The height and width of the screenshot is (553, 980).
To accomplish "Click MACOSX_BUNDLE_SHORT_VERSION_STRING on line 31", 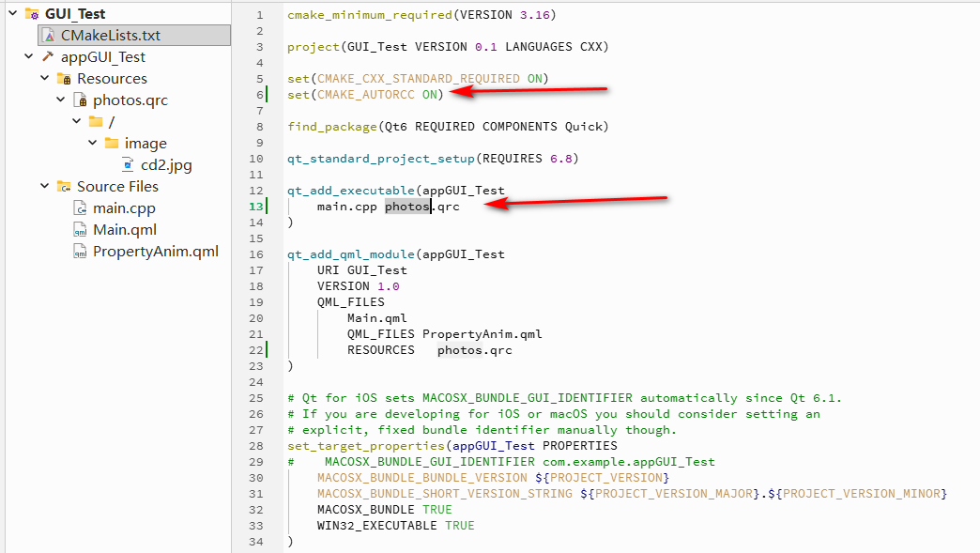I will (x=444, y=494).
